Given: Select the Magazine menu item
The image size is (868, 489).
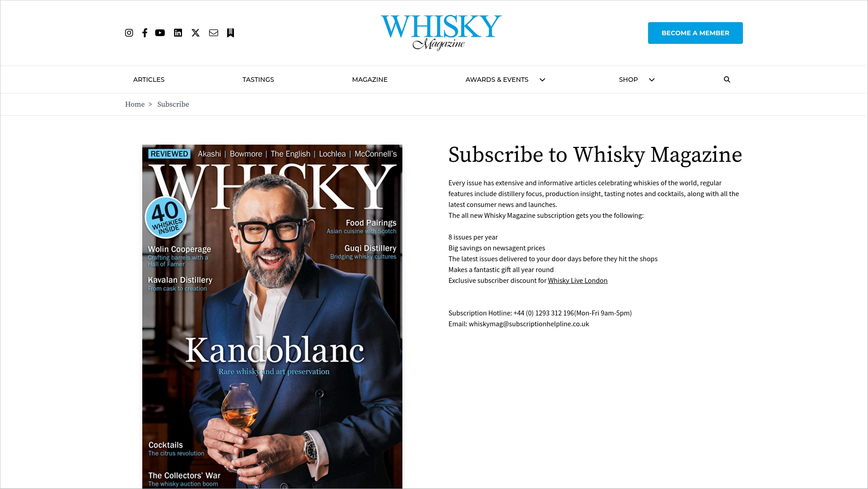Looking at the screenshot, I should click(370, 80).
